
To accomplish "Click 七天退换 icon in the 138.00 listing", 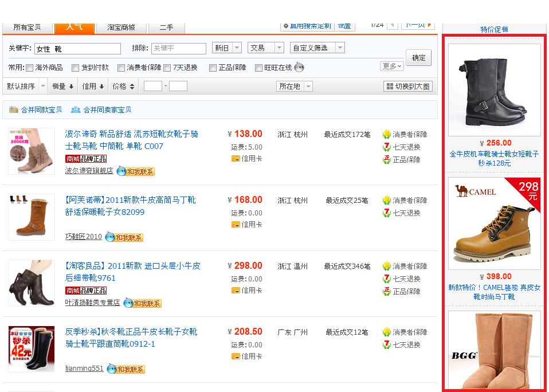I will pyautogui.click(x=387, y=147).
